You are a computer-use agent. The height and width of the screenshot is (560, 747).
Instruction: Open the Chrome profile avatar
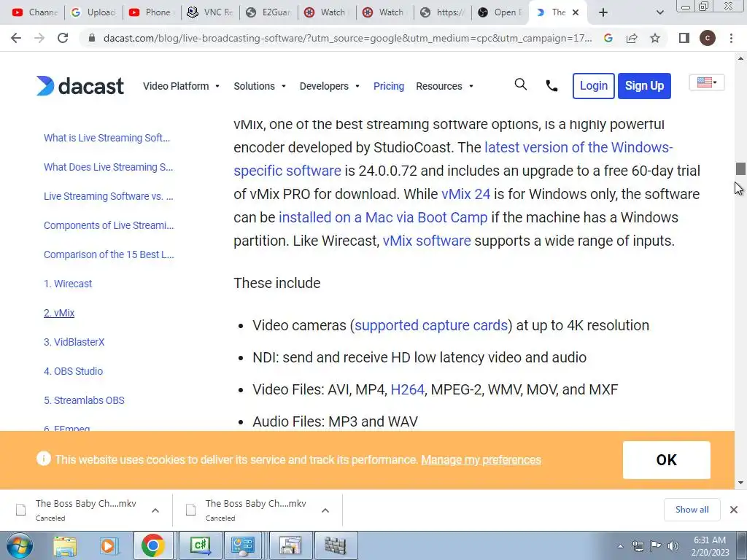coord(708,38)
